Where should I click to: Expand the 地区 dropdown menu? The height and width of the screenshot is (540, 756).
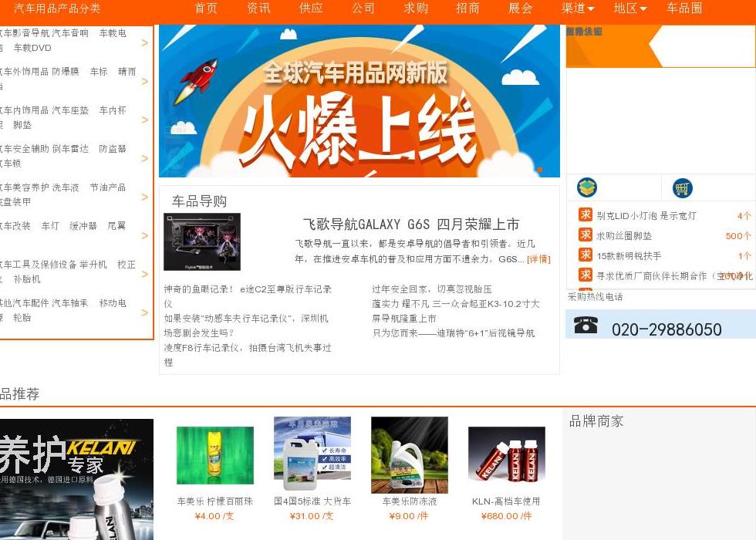630,8
